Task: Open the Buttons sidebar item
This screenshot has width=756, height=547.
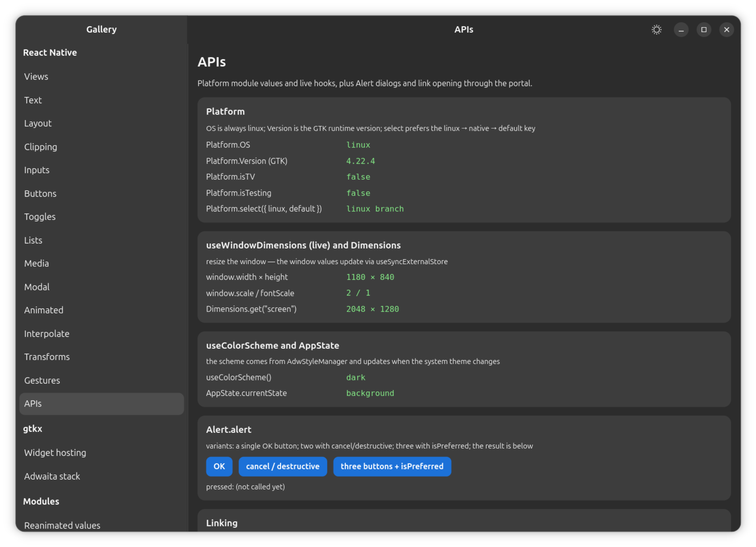Action: (102, 193)
